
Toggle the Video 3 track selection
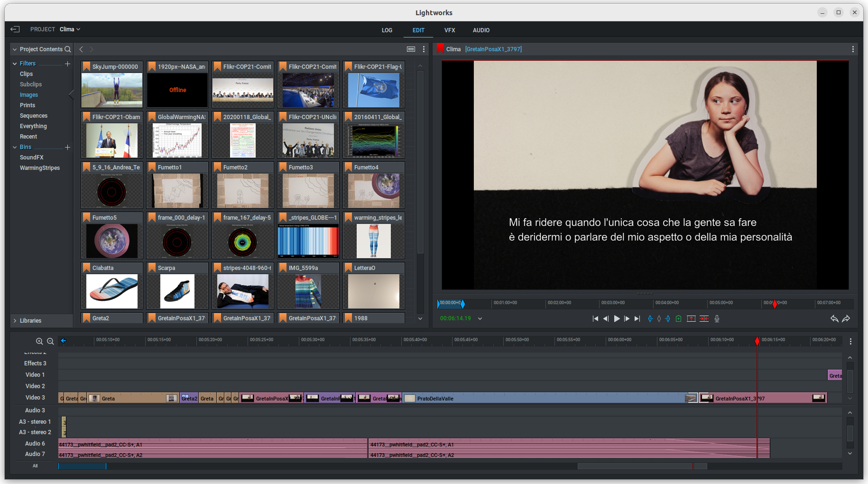35,398
